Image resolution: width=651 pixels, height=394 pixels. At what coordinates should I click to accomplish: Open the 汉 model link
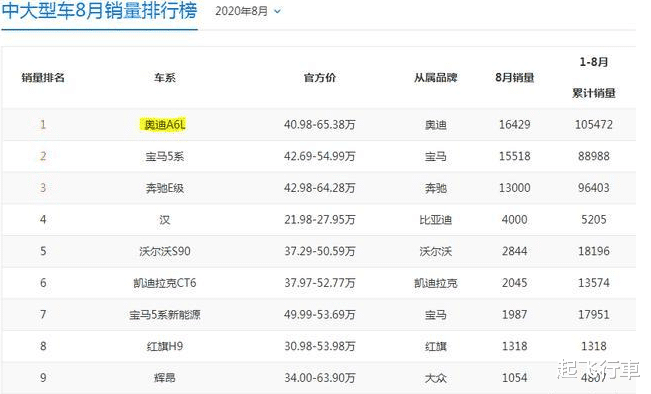tap(165, 220)
